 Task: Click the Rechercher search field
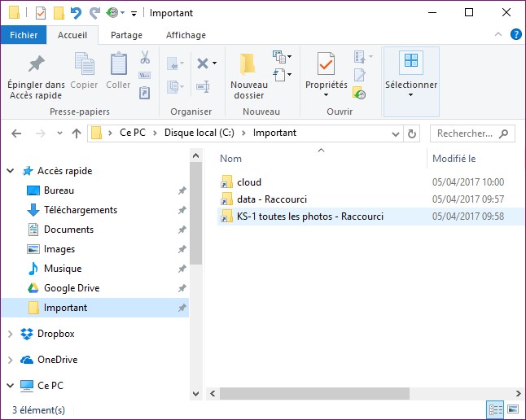[x=466, y=133]
